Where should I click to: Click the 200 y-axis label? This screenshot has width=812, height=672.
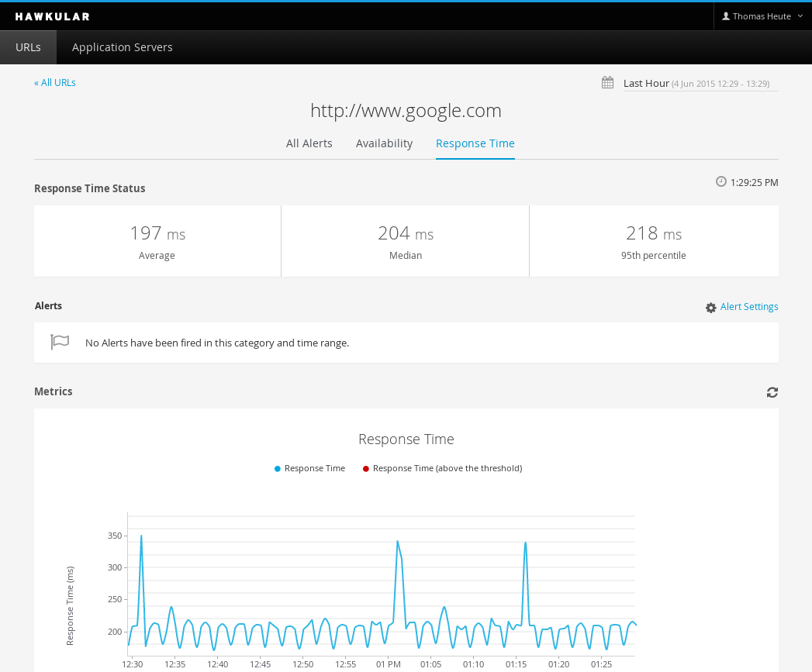[115, 632]
